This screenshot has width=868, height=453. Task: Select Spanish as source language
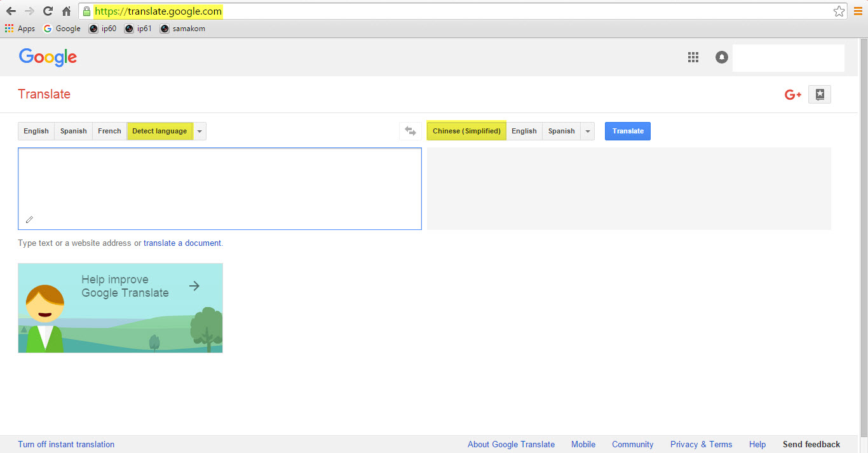coord(74,131)
